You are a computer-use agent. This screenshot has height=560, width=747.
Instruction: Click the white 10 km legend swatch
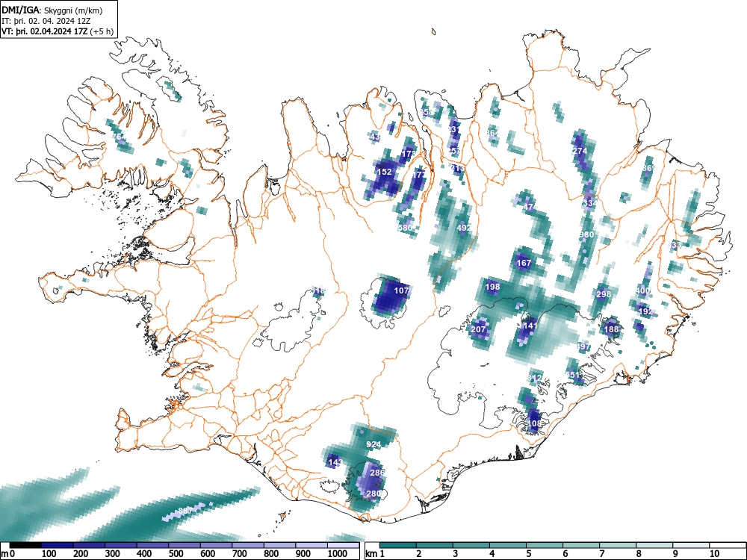728,545
